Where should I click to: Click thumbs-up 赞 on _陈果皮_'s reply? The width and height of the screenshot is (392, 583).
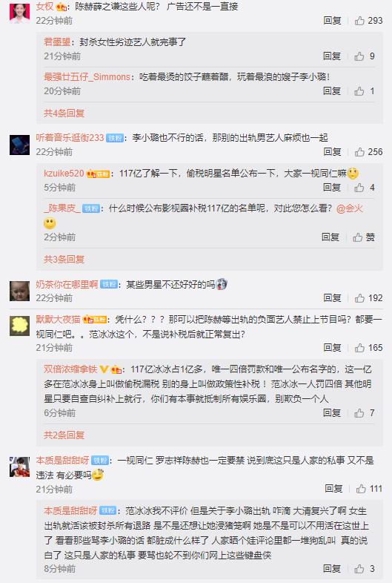(x=363, y=237)
